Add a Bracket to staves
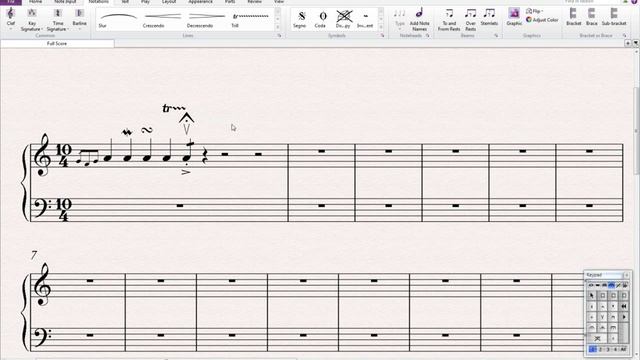 (x=573, y=17)
